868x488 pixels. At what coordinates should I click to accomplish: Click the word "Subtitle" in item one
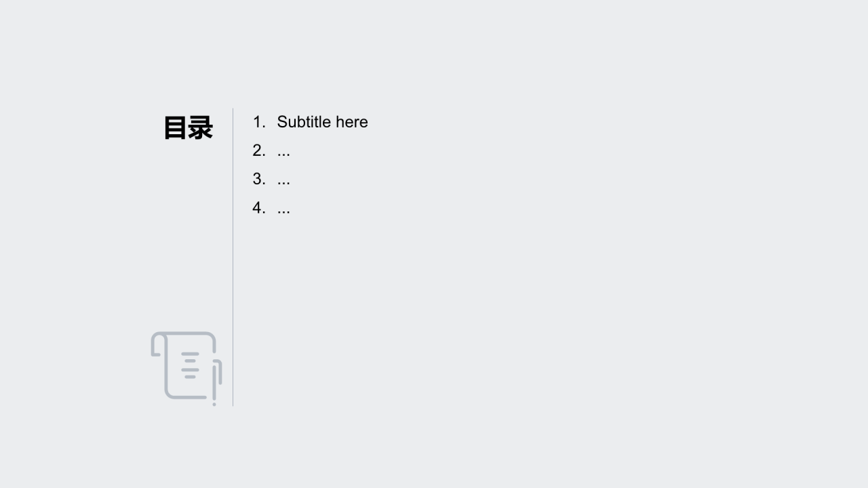pyautogui.click(x=303, y=122)
